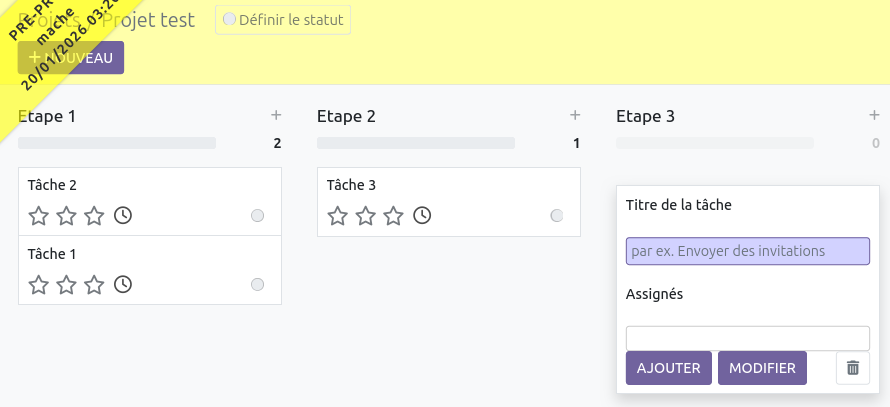The image size is (890, 407).
Task: Click the first priority star on Tâche 2
Action: [x=38, y=215]
